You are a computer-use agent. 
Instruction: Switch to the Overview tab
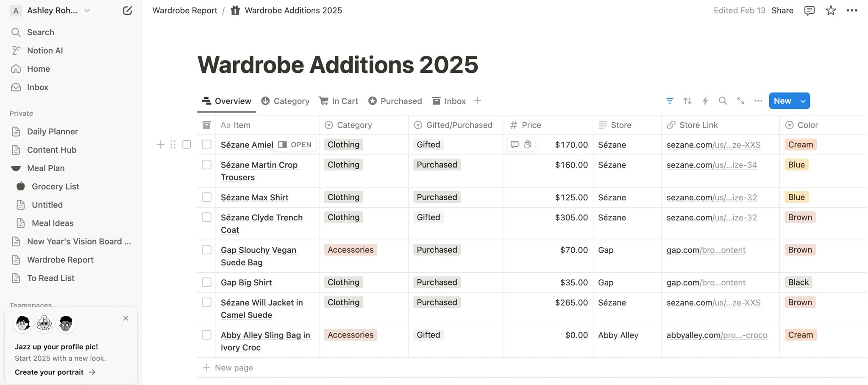tap(226, 101)
